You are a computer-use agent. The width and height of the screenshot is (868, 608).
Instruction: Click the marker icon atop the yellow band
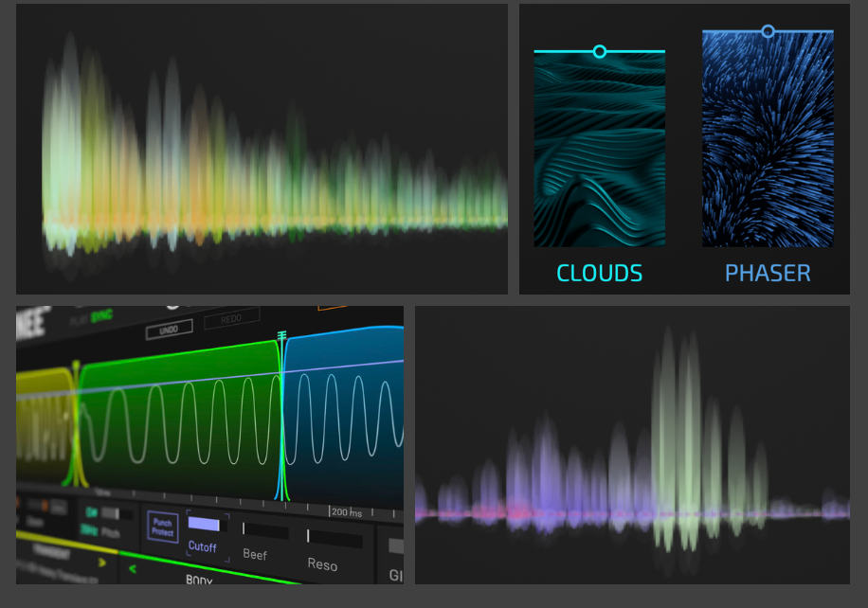point(77,363)
